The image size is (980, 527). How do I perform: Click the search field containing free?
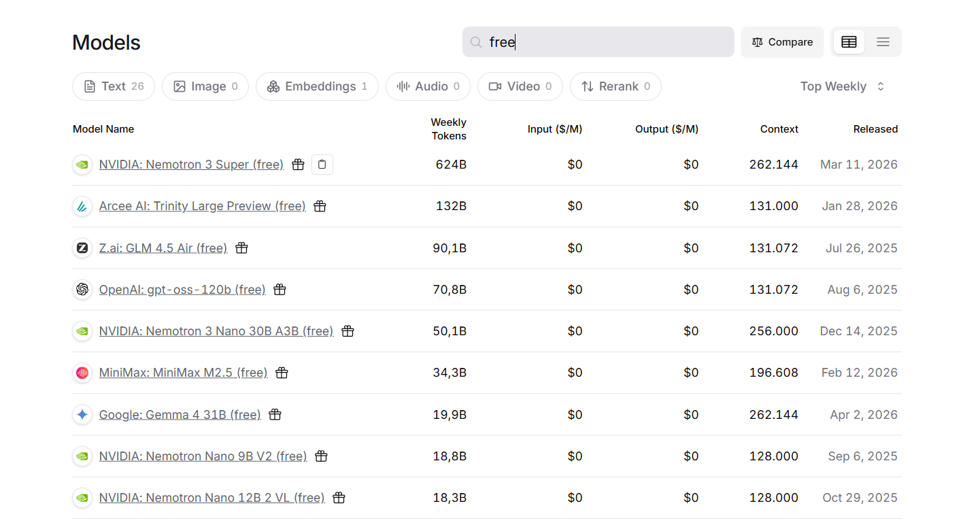(x=598, y=42)
